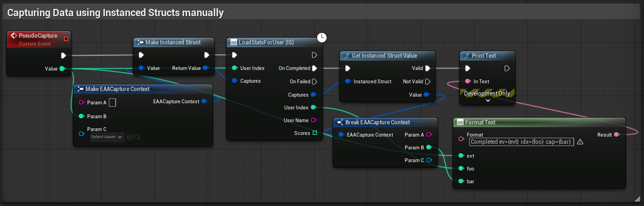Click Break node EAACapture Context input pin

341,134
